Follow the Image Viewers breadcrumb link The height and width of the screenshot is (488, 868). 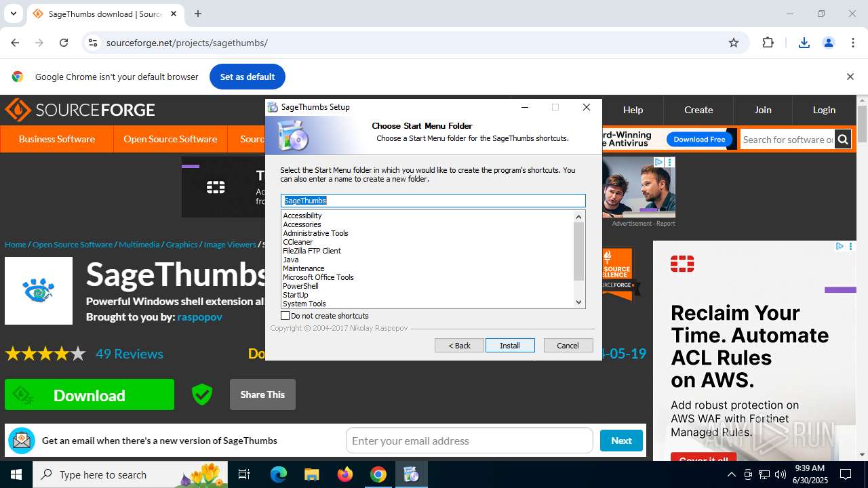pyautogui.click(x=230, y=245)
